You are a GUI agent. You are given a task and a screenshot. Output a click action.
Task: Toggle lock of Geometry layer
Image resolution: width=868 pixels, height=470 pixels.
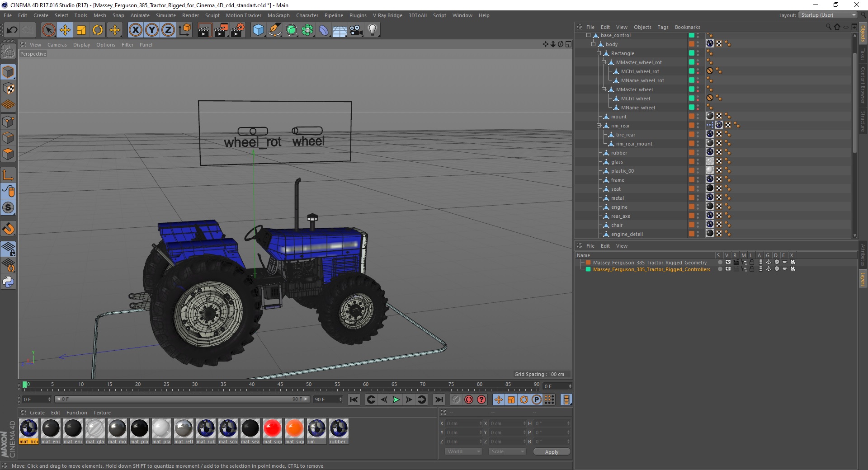pos(752,262)
